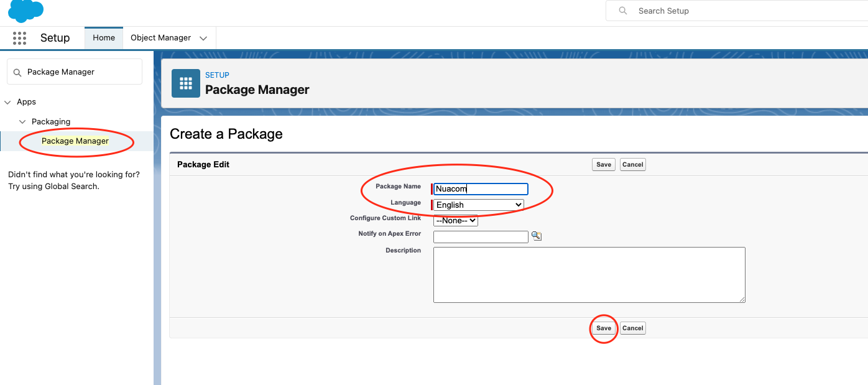Switch to the Object Manager tab

pyautogui.click(x=160, y=38)
